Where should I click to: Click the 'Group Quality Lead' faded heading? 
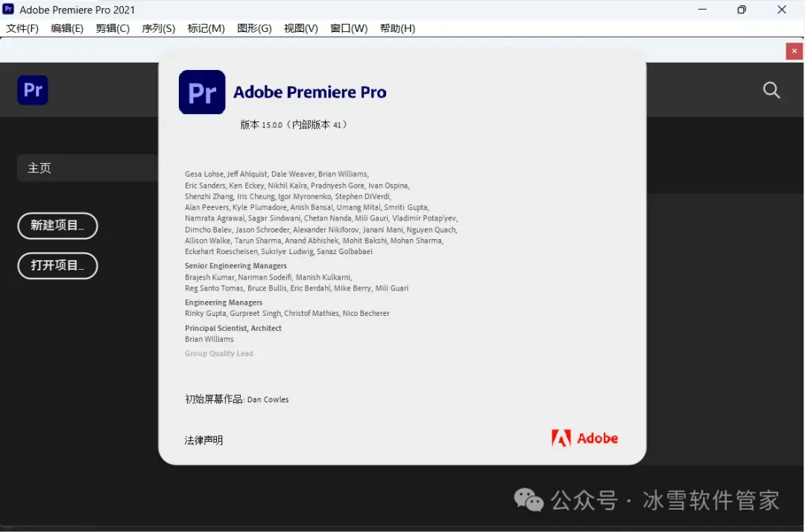coord(218,353)
